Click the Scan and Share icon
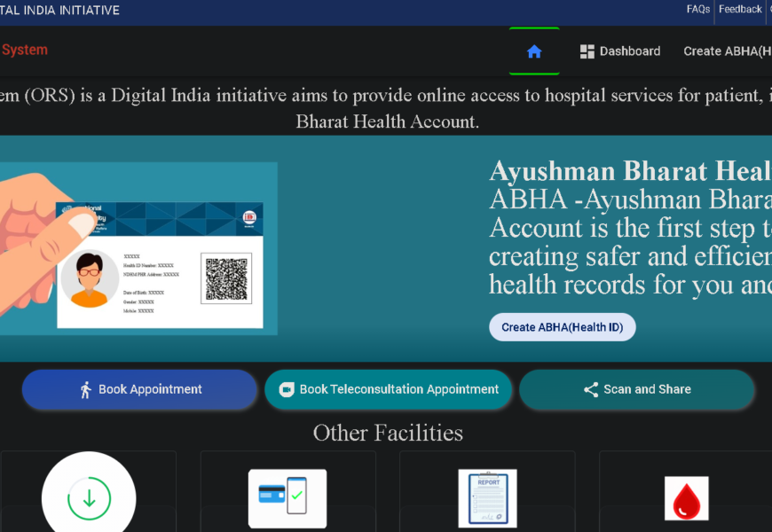 [x=591, y=390]
